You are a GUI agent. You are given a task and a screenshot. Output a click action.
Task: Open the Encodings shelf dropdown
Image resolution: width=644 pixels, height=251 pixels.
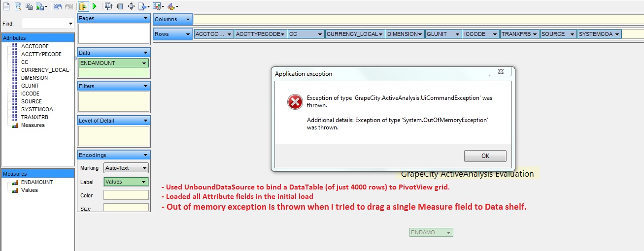coord(145,155)
